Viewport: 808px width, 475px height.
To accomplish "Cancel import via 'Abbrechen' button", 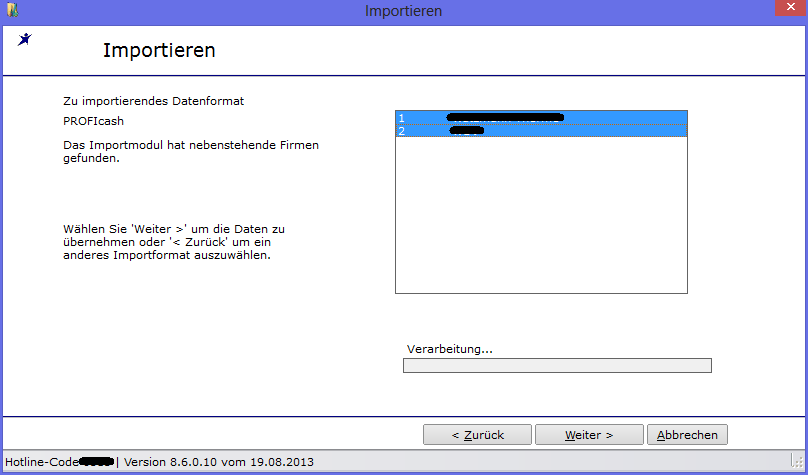I will pos(687,434).
